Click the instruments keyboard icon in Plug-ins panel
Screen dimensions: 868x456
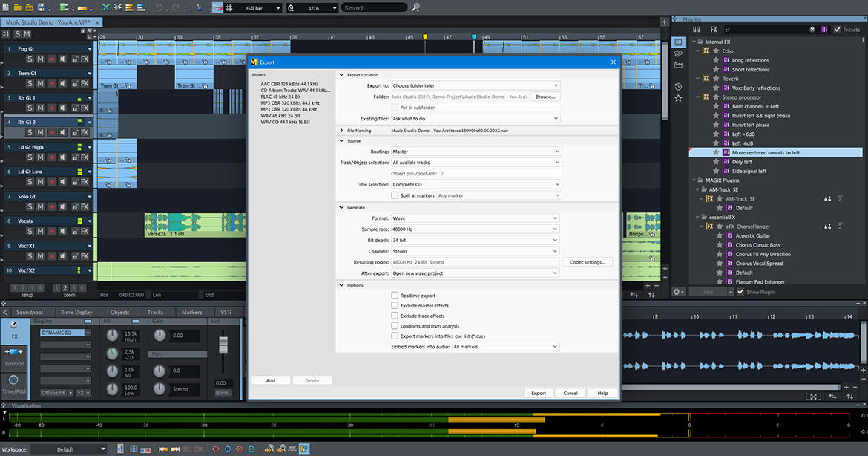pyautogui.click(x=696, y=30)
